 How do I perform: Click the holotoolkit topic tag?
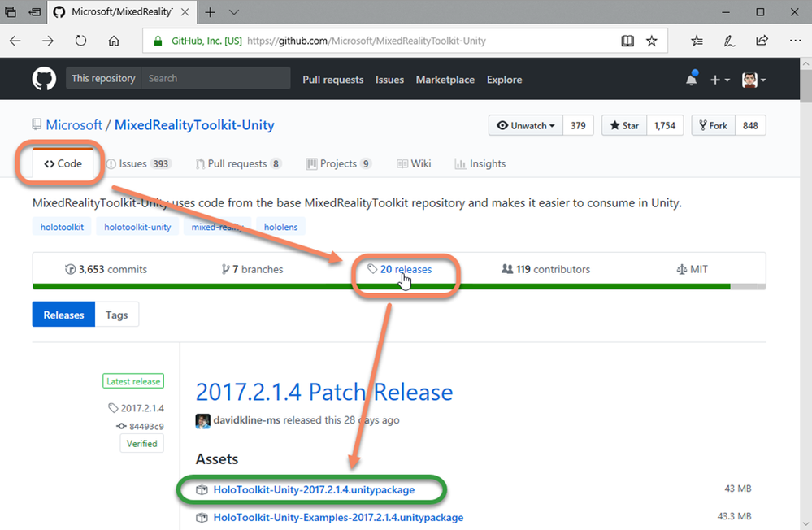pos(62,227)
